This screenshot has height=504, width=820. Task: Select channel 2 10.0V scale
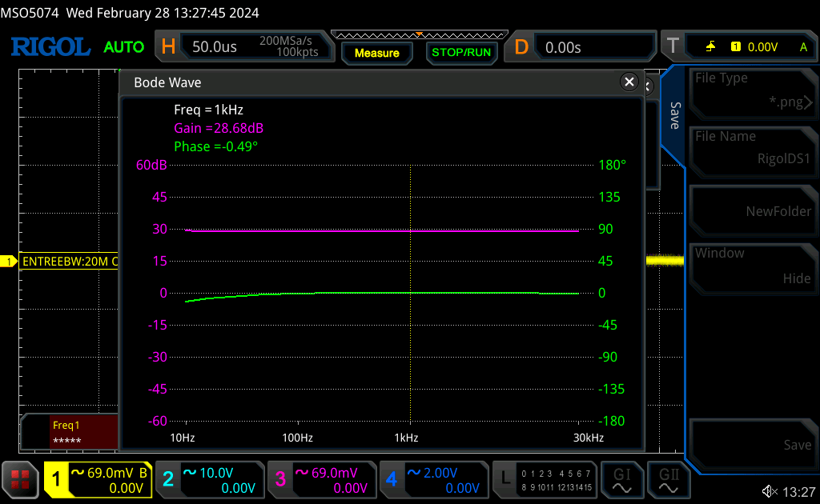click(215, 473)
